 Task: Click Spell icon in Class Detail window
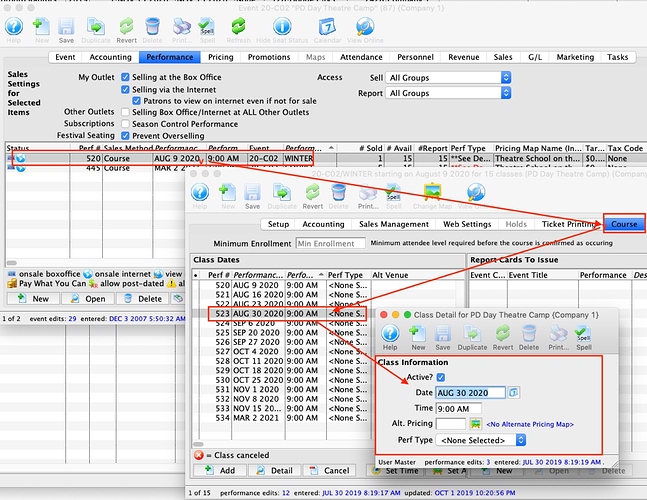coord(583,334)
